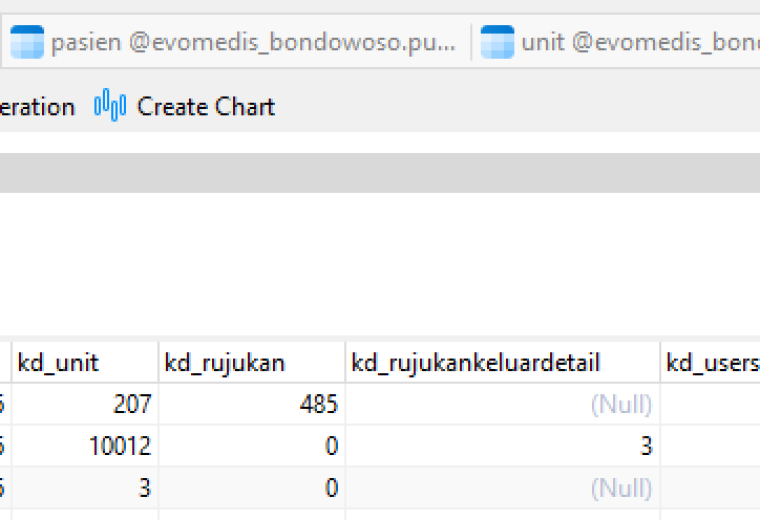Select the kd_unit column header
760x520 pixels.
coord(85,362)
